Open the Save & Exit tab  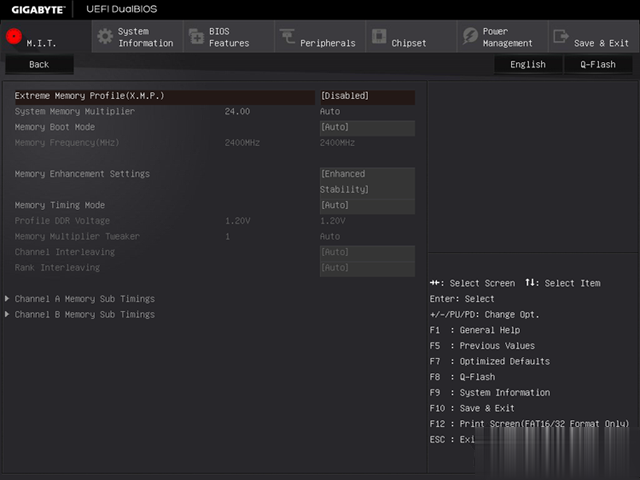tap(594, 37)
